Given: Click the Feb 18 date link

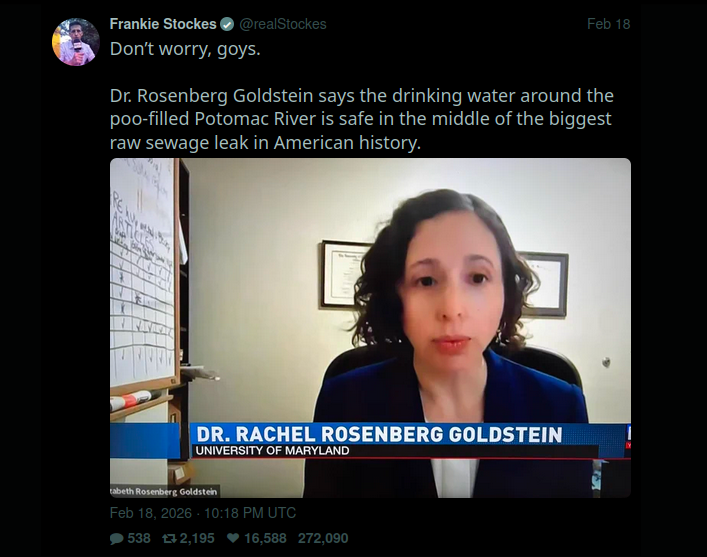Looking at the screenshot, I should [x=608, y=24].
